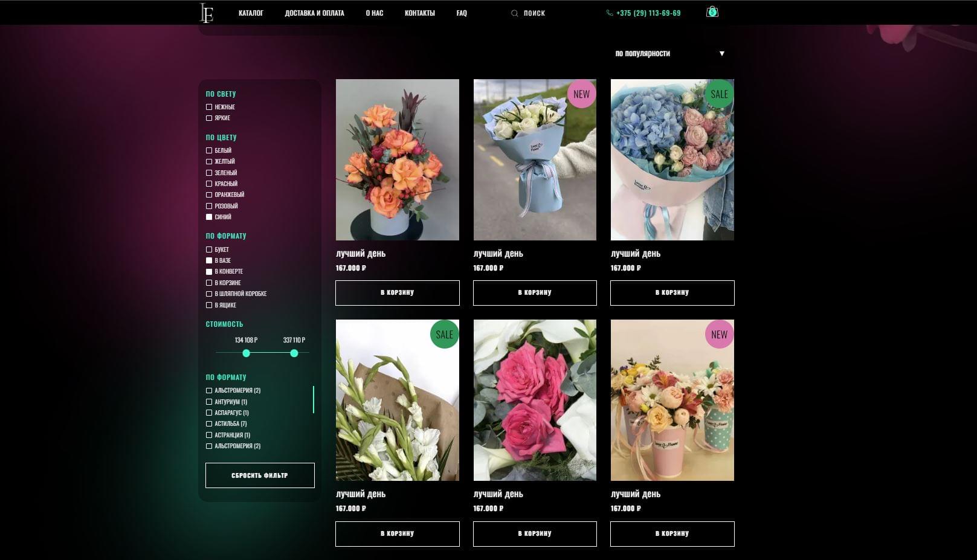Click the pink NEW badge on blue bouquet
Image resolution: width=977 pixels, height=560 pixels.
pyautogui.click(x=581, y=94)
